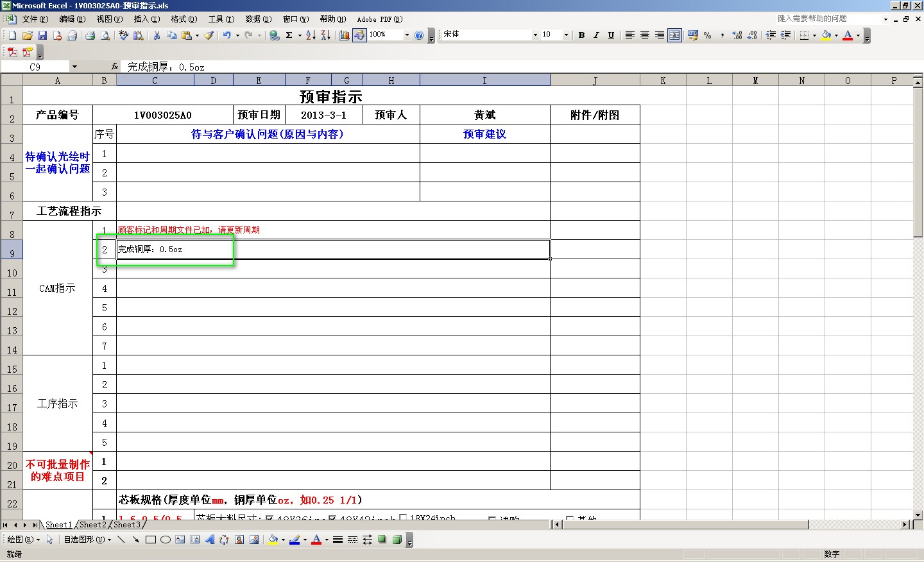Viewport: 924px width, 562px height.
Task: Switch to Sheet2 tab
Action: pyautogui.click(x=93, y=525)
